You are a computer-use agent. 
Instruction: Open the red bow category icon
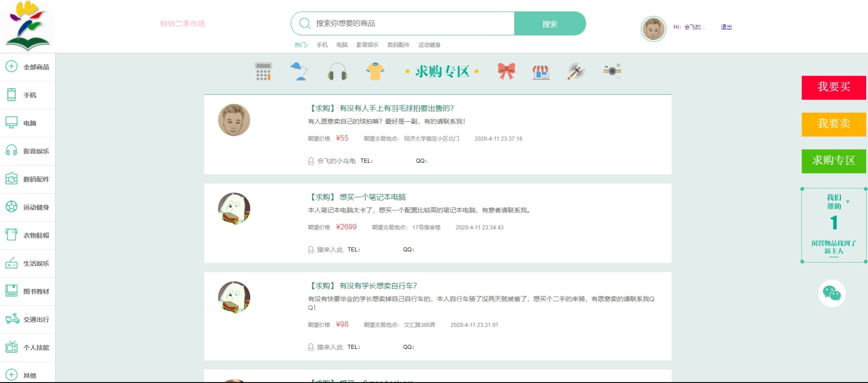(506, 71)
